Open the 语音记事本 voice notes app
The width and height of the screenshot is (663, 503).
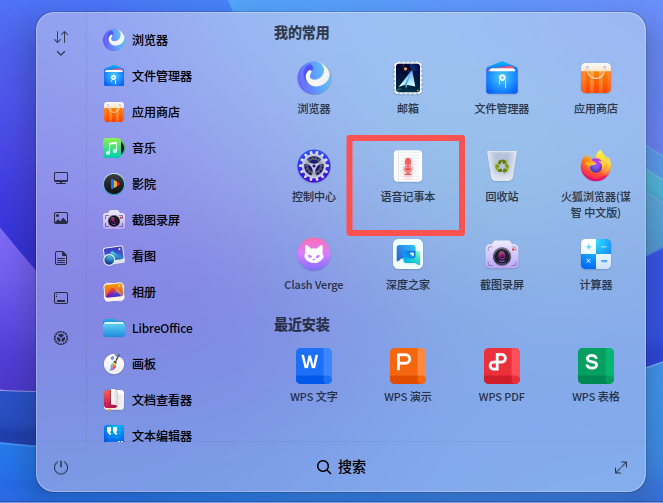[x=408, y=176]
